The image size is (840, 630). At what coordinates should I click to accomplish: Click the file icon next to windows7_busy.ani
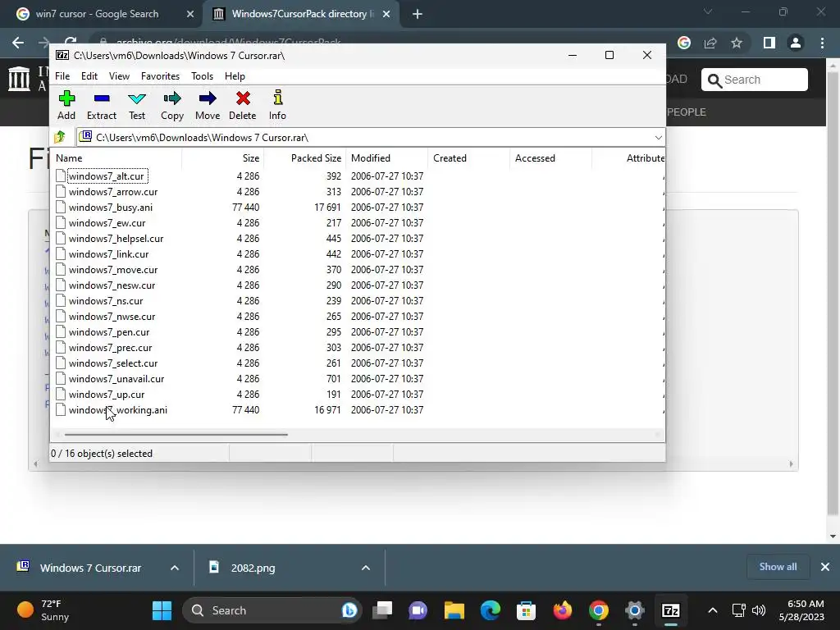(61, 208)
